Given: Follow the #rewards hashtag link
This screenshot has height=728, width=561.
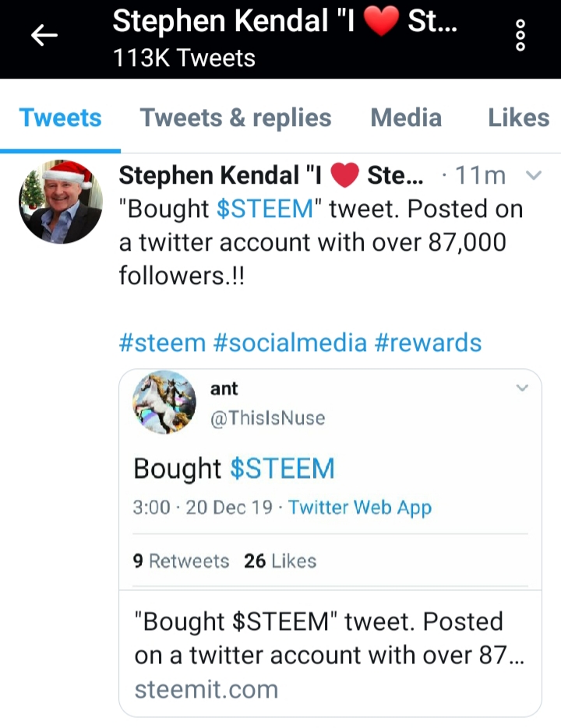Looking at the screenshot, I should (428, 343).
